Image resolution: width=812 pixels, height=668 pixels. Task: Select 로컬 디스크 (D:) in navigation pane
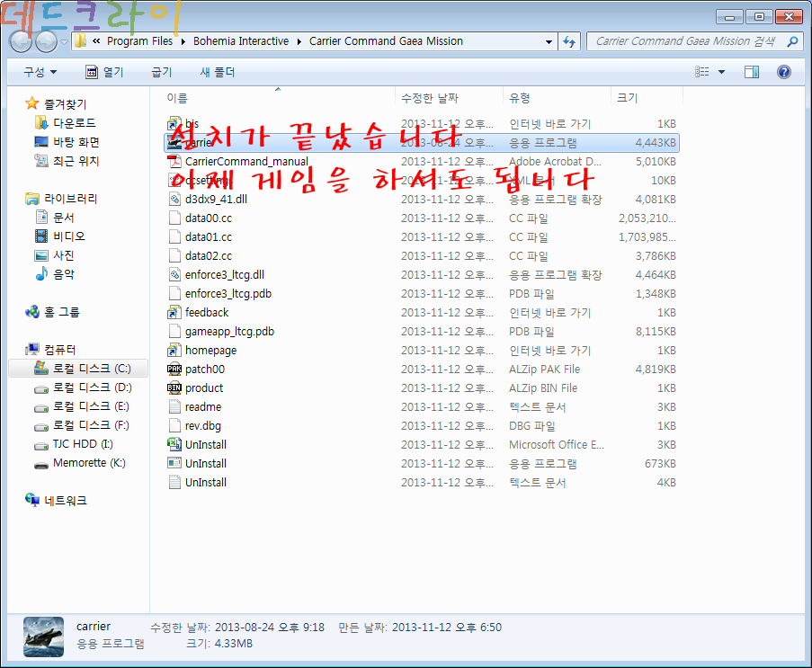point(92,387)
